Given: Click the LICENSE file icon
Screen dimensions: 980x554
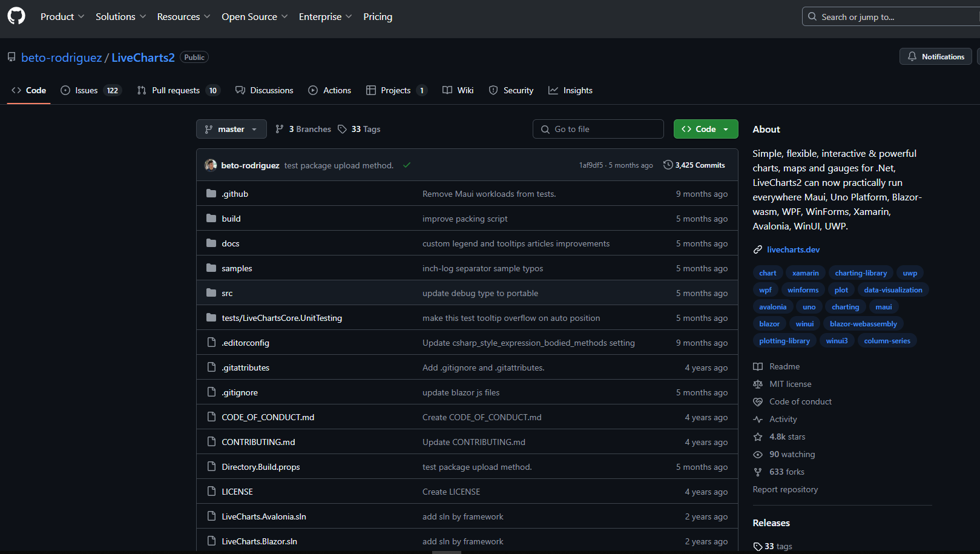Looking at the screenshot, I should [x=211, y=492].
